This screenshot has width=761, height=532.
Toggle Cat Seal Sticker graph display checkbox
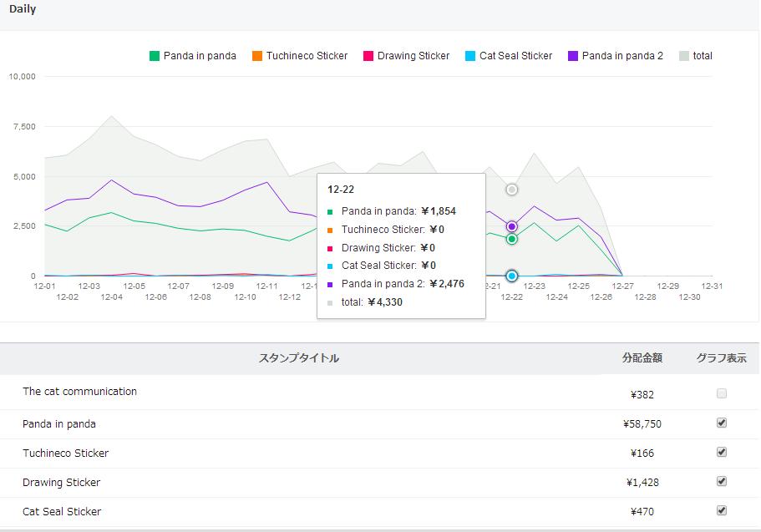point(722,510)
